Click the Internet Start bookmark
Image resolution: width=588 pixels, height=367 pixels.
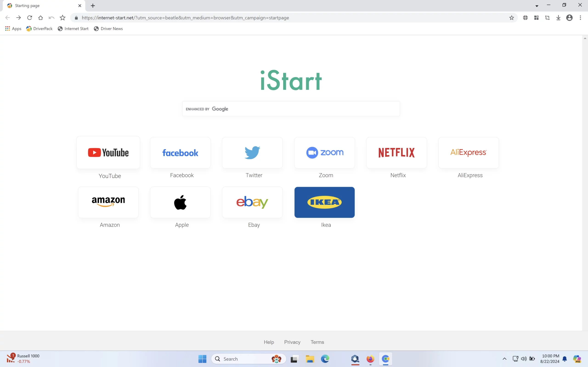tap(73, 28)
